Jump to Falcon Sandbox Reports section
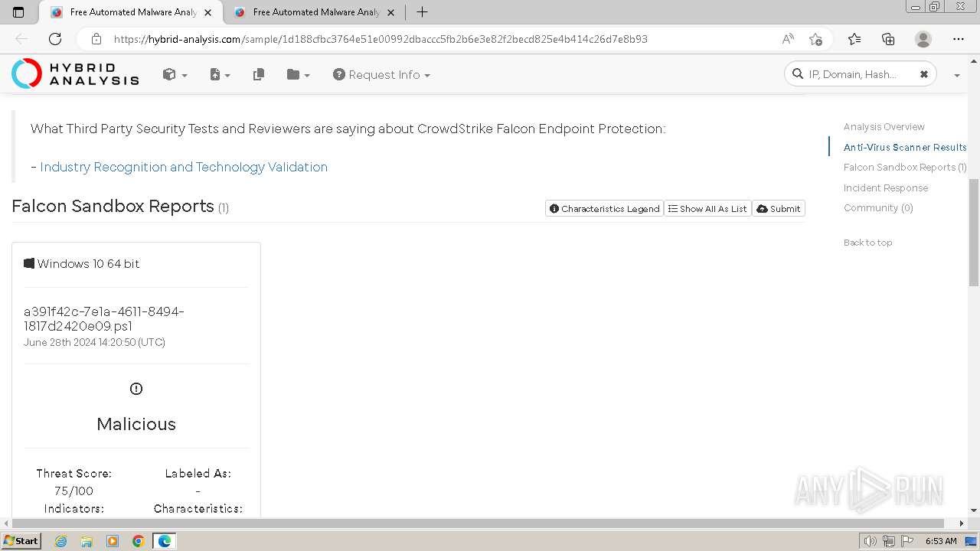Viewport: 980px width, 551px height. tap(905, 167)
